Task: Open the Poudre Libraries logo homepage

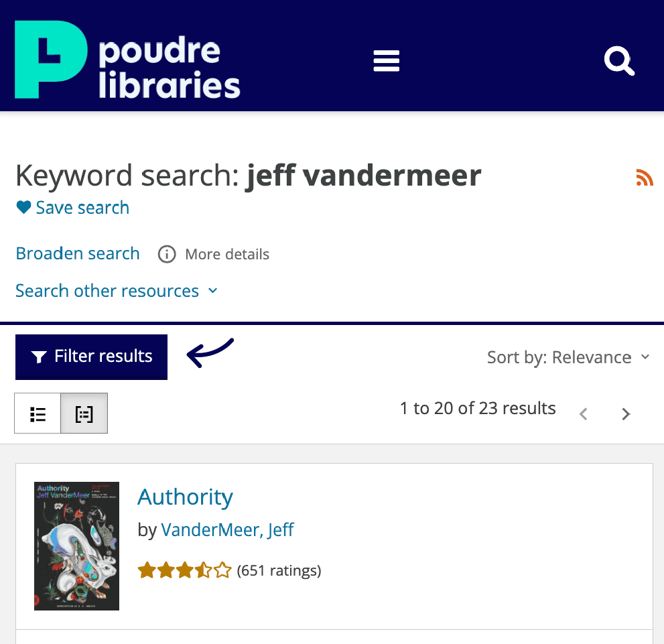Action: click(x=127, y=60)
